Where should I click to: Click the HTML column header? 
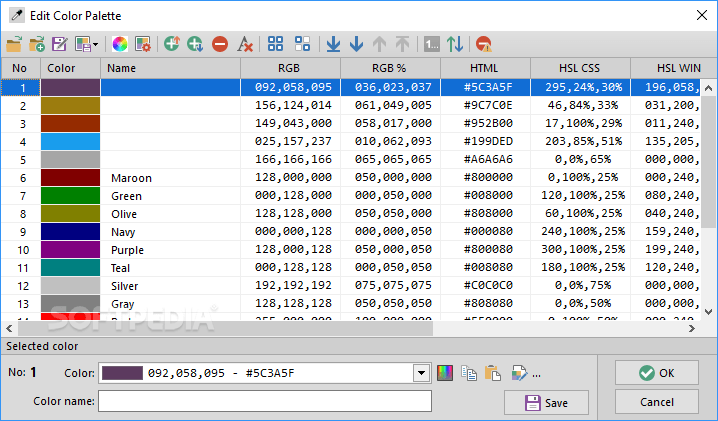(485, 68)
